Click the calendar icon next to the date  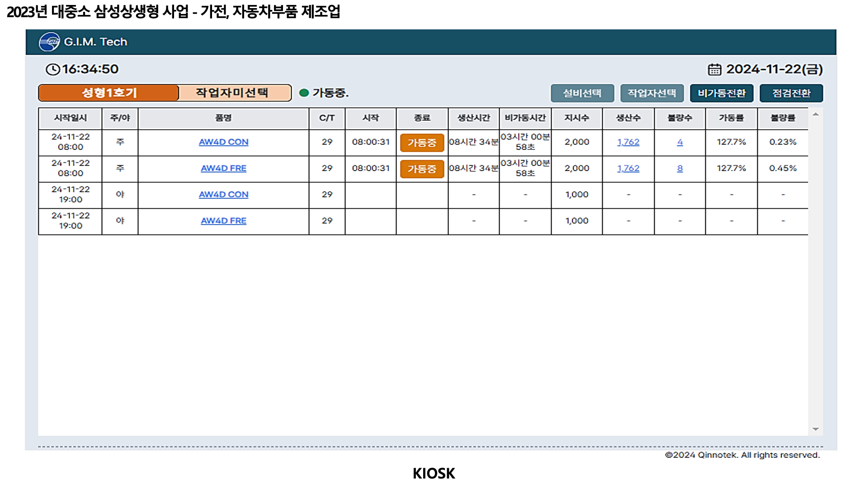click(714, 70)
